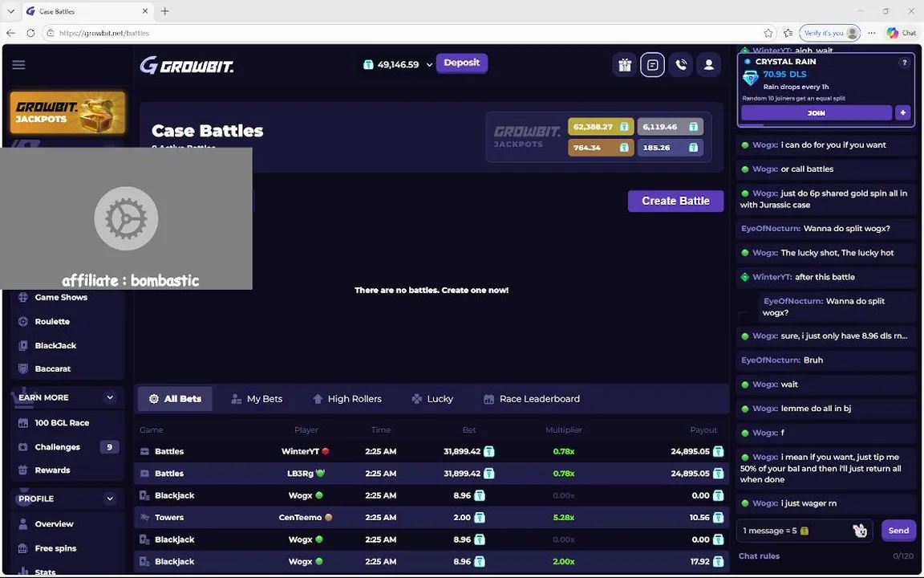Open Game Shows in sidebar
Viewport: 924px width, 578px height.
[x=61, y=297]
